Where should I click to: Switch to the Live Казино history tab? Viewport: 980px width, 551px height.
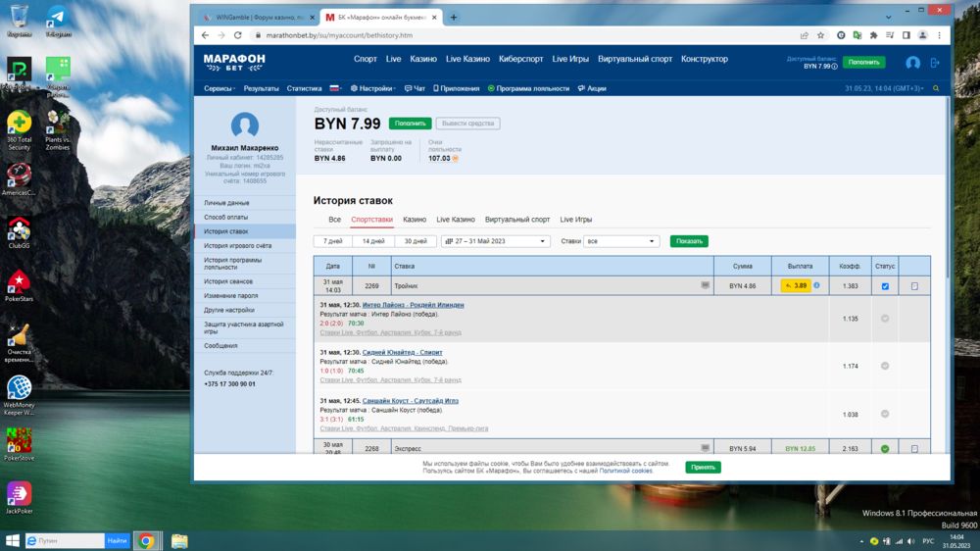point(455,220)
